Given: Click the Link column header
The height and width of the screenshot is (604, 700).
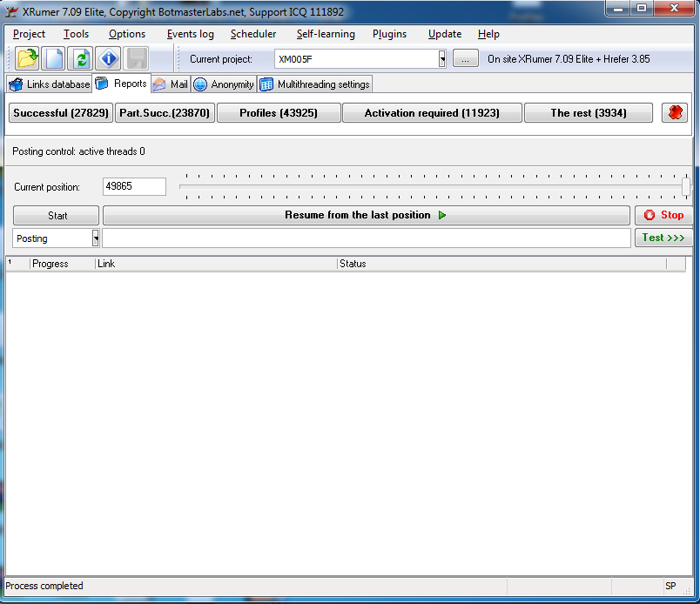Looking at the screenshot, I should tap(216, 264).
